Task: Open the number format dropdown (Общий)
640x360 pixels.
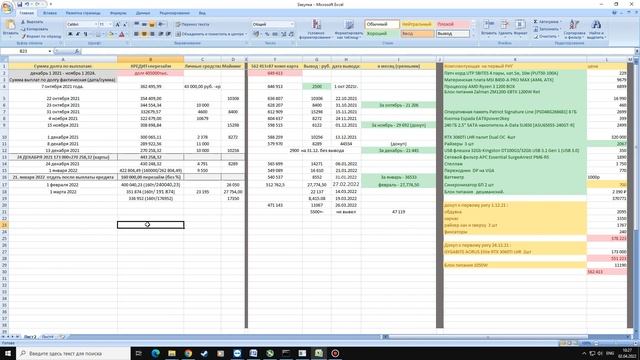Action: point(291,24)
